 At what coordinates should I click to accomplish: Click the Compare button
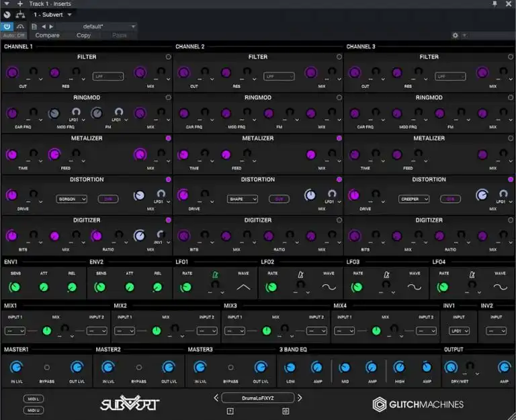point(48,35)
